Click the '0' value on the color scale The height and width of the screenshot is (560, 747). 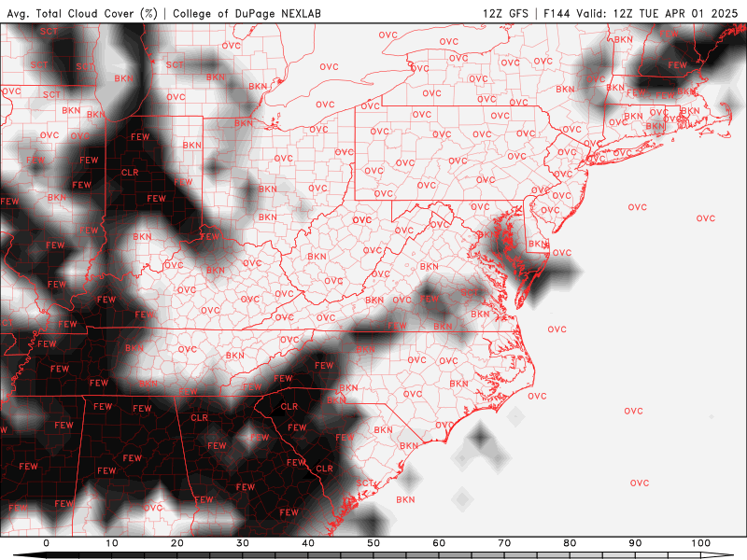46,543
